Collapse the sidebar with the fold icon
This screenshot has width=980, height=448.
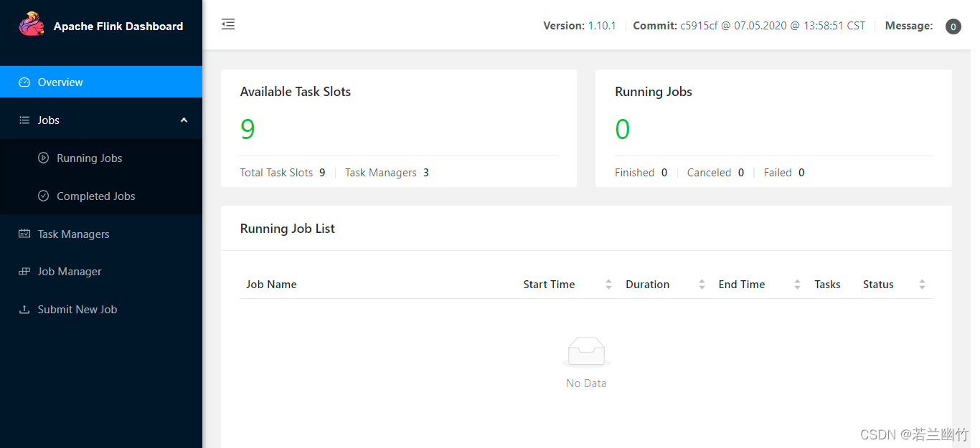point(228,24)
